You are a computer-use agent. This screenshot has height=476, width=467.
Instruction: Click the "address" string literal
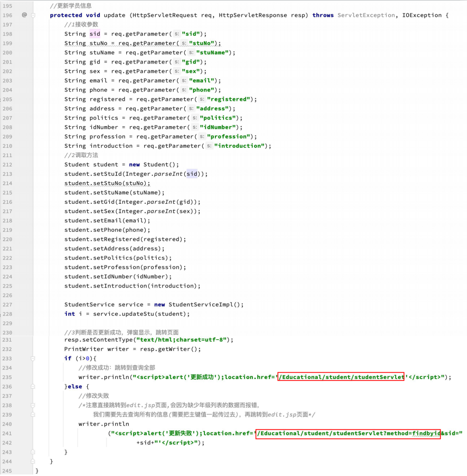point(212,109)
